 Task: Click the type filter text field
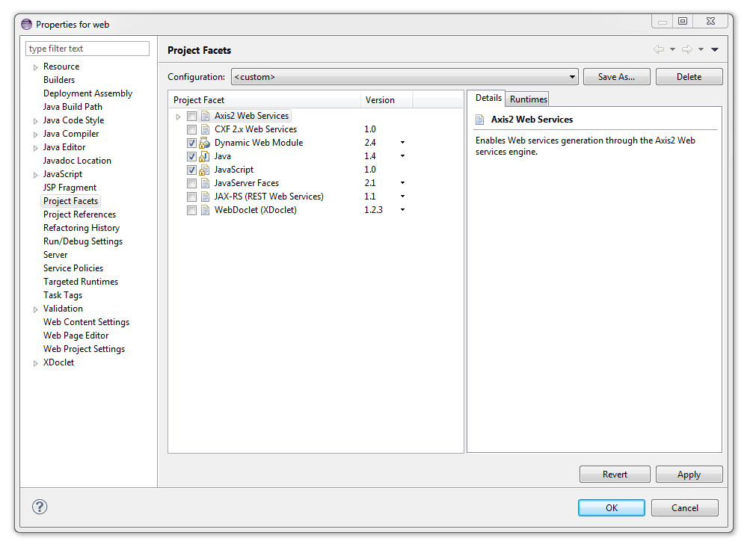(x=87, y=48)
